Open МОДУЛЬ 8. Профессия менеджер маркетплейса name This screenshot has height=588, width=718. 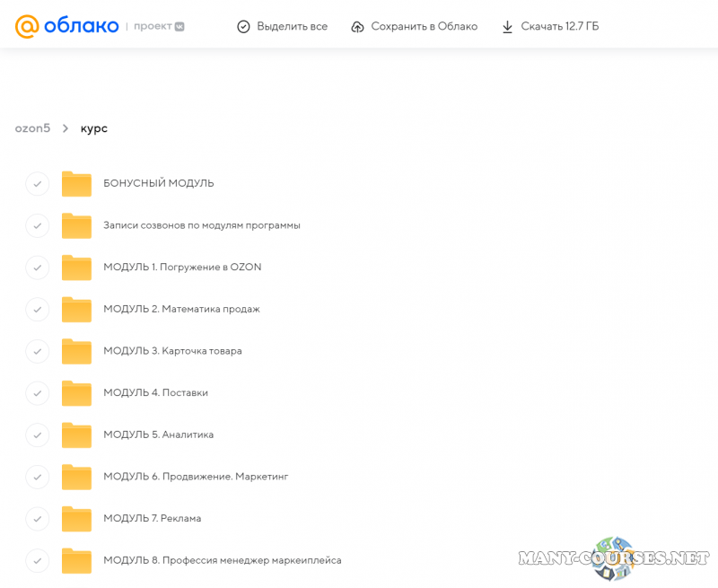pos(222,560)
